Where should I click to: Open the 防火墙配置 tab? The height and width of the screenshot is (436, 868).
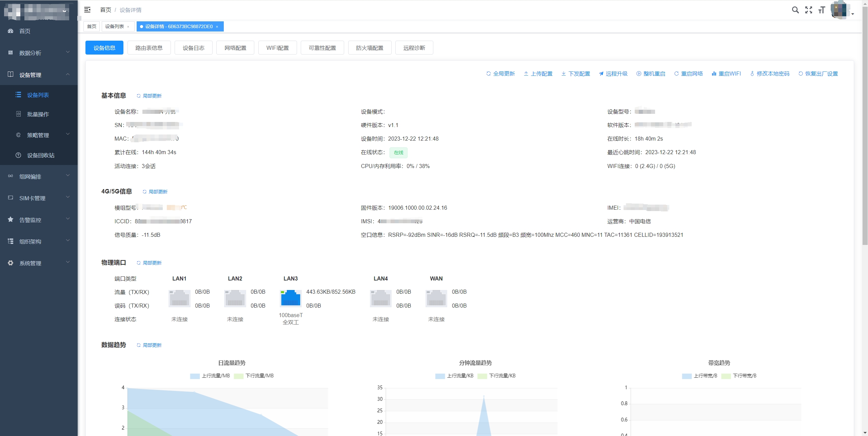(370, 48)
